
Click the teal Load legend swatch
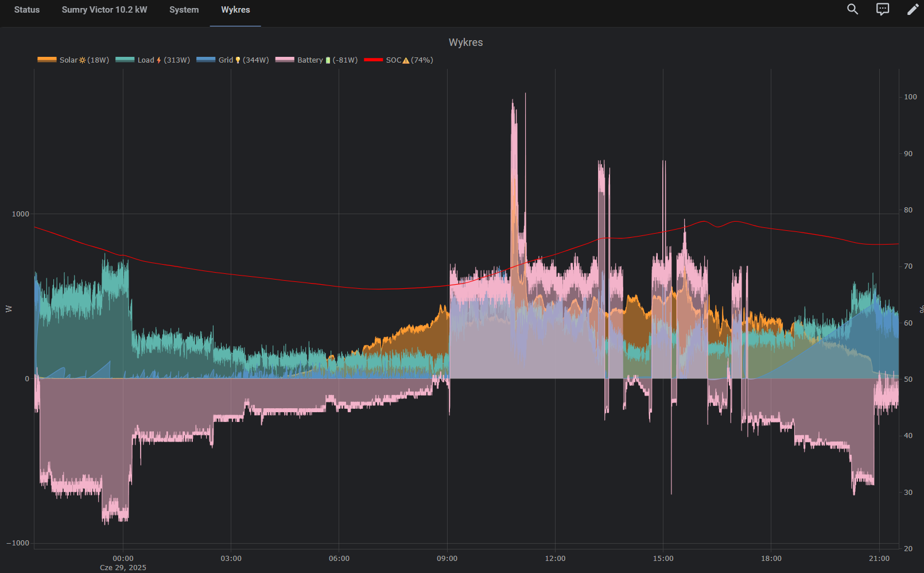pos(125,60)
